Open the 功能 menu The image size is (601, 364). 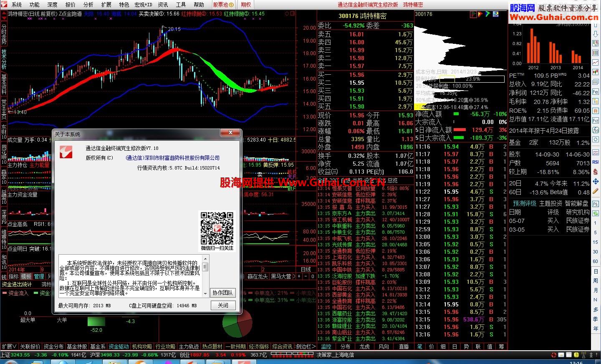34,5
